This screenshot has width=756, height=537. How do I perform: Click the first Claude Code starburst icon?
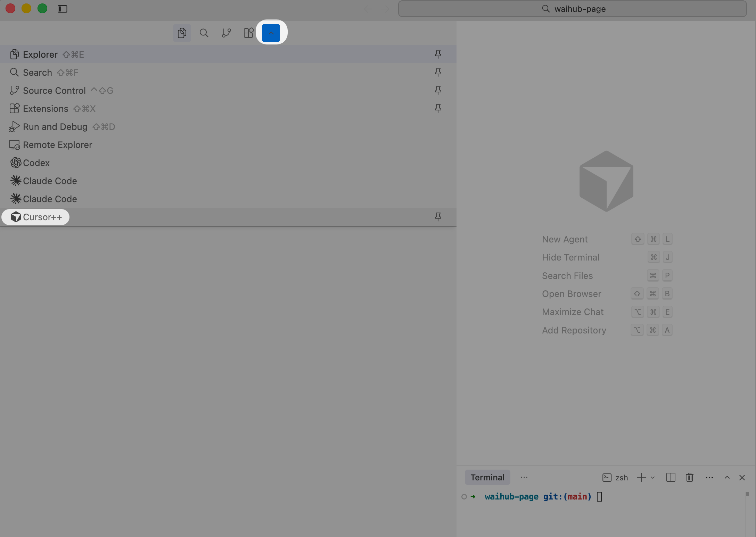pos(16,181)
